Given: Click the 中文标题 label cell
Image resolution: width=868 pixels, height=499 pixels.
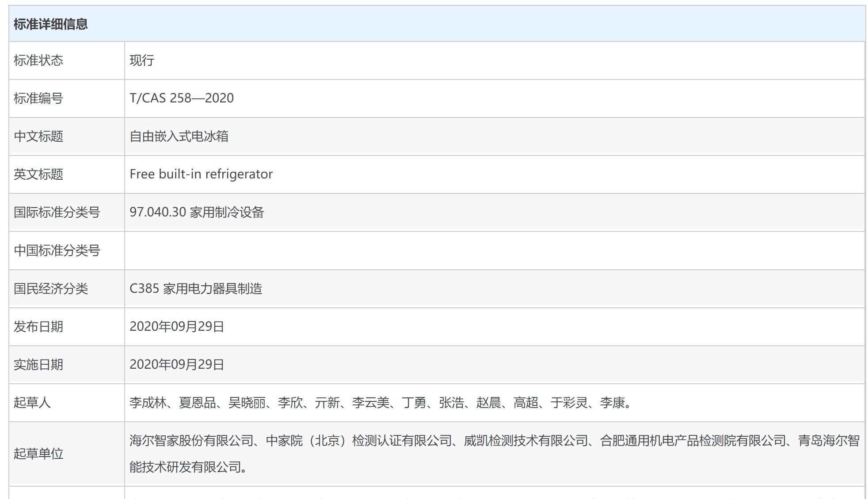Looking at the screenshot, I should click(x=38, y=136).
